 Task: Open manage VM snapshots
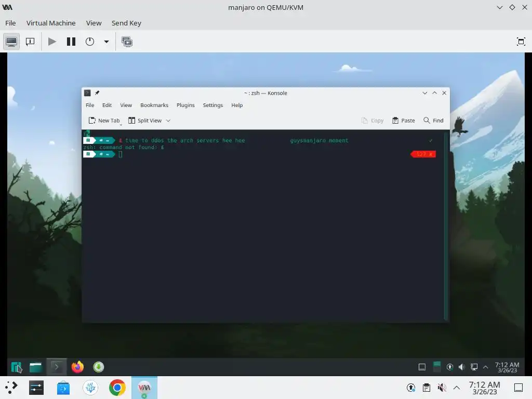[x=127, y=42]
